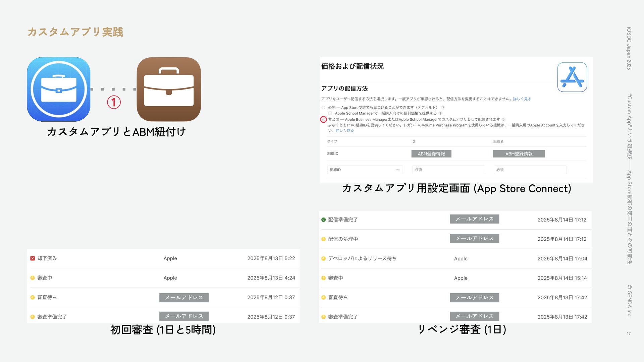This screenshot has width=644, height=362.
Task: Click the 価格および配信状況 heading
Action: pyautogui.click(x=353, y=66)
